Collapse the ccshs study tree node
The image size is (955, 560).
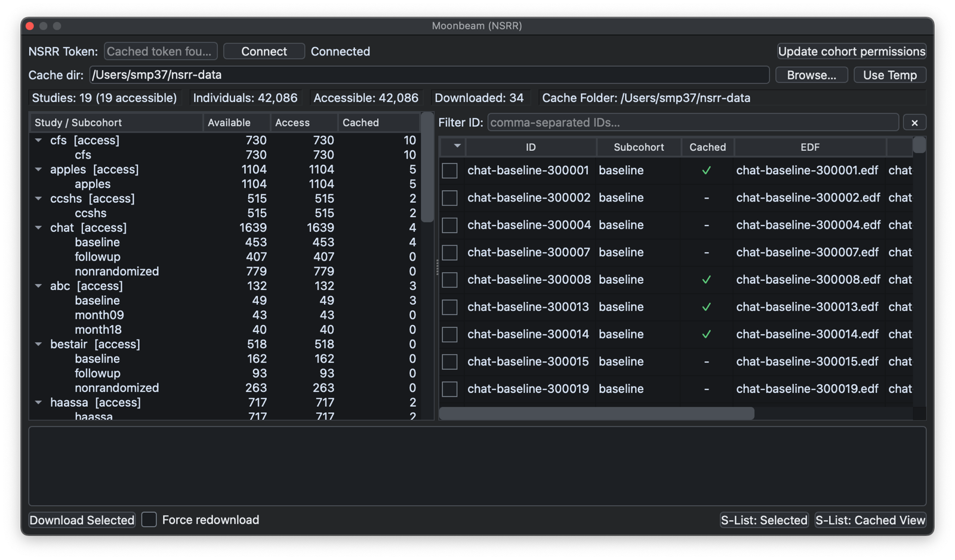click(x=39, y=199)
